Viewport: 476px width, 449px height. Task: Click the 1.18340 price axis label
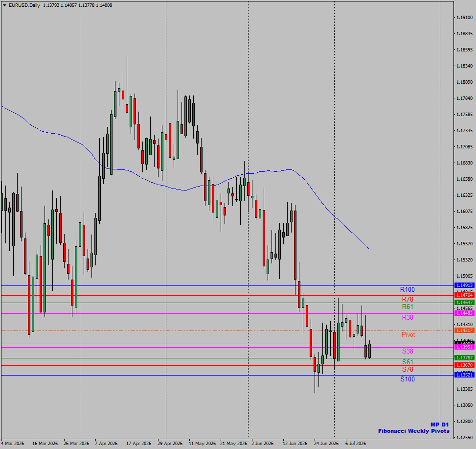(464, 66)
